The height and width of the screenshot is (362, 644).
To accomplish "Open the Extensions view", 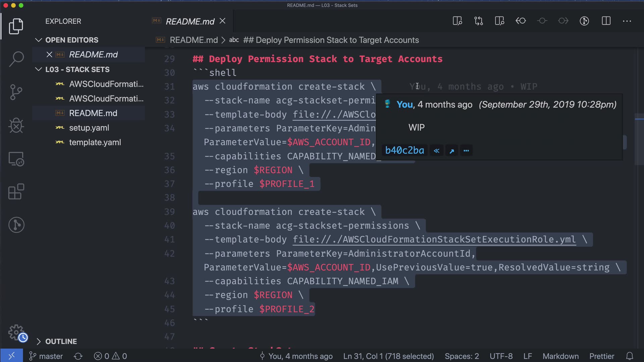I will click(16, 192).
